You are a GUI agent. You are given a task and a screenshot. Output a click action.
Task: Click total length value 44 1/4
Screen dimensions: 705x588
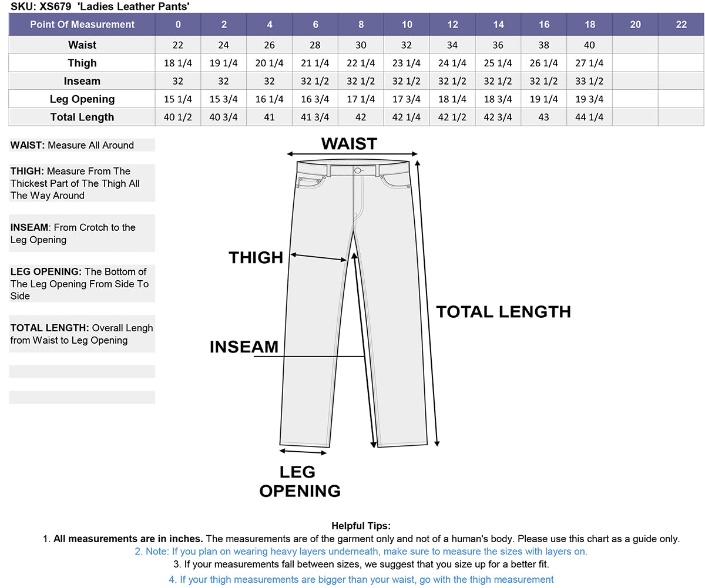590,117
